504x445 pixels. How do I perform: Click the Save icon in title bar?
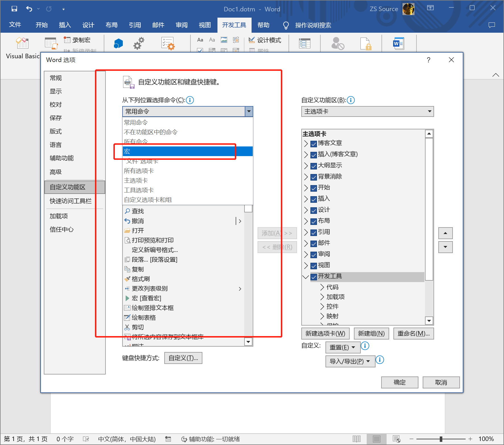click(14, 9)
